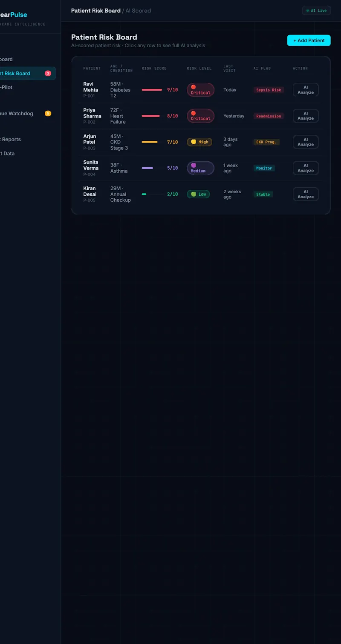Click the High risk level pill
The height and width of the screenshot is (644, 341).
pyautogui.click(x=199, y=142)
